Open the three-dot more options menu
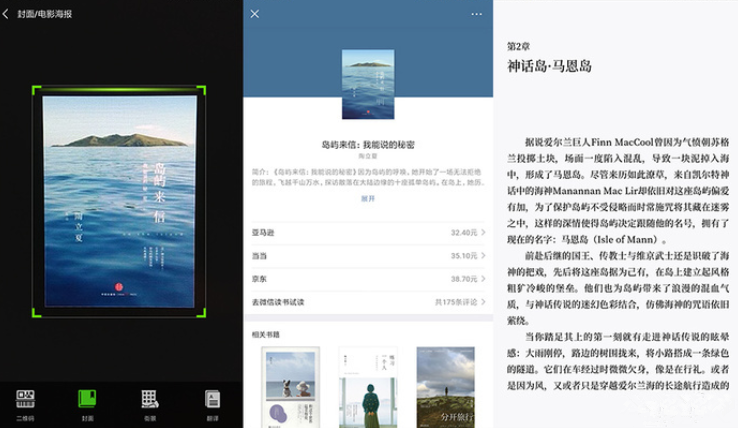Viewport: 738px width, 428px height. (476, 14)
